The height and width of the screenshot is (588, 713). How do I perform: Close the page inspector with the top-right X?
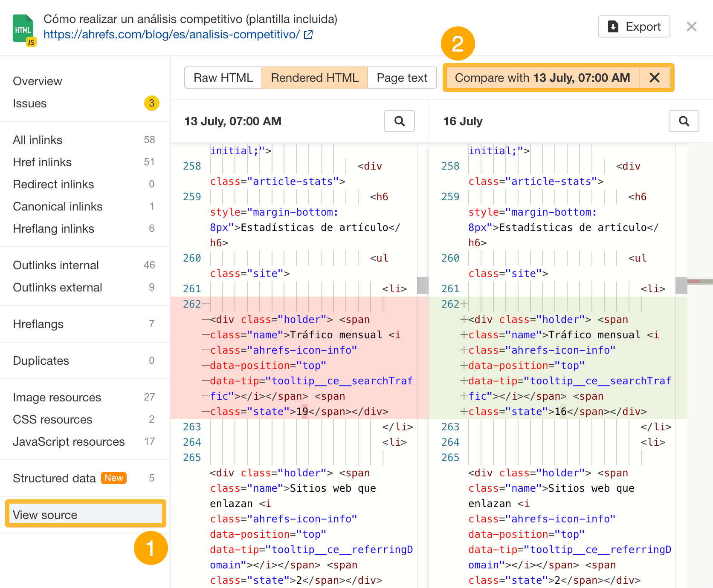point(691,26)
